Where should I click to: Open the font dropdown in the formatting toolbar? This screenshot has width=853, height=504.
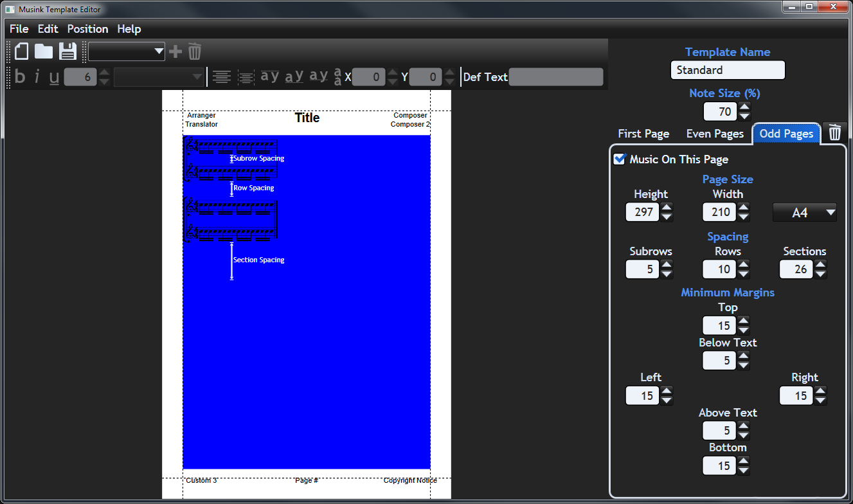[x=197, y=77]
